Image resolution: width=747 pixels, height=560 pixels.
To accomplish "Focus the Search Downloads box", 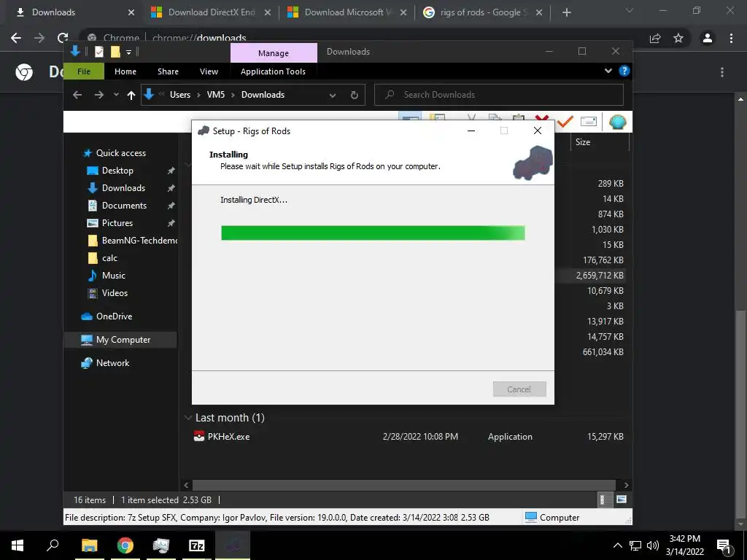I will (499, 95).
